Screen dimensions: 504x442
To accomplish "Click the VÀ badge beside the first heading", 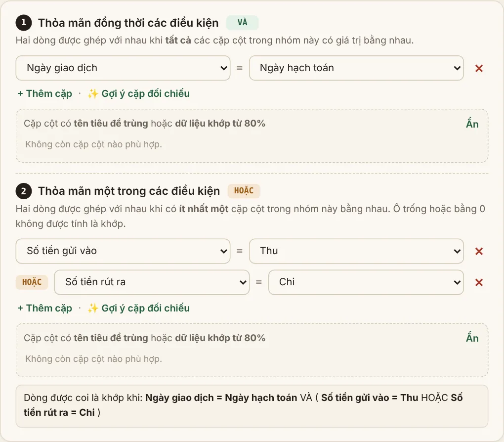I will click(242, 23).
